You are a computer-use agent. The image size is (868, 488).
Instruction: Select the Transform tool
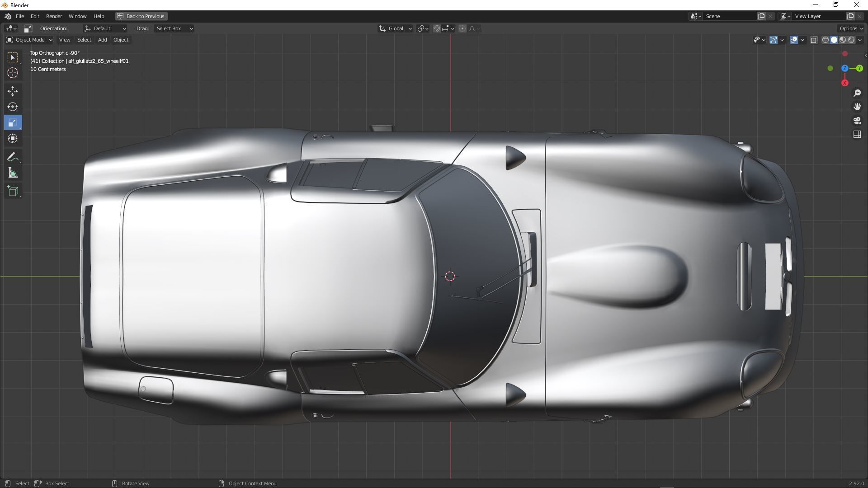pos(13,138)
